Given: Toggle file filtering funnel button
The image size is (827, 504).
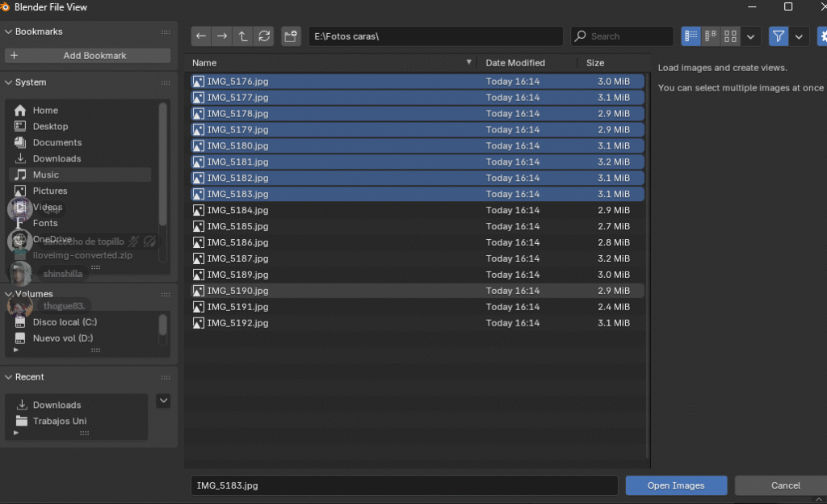Looking at the screenshot, I should (x=779, y=36).
